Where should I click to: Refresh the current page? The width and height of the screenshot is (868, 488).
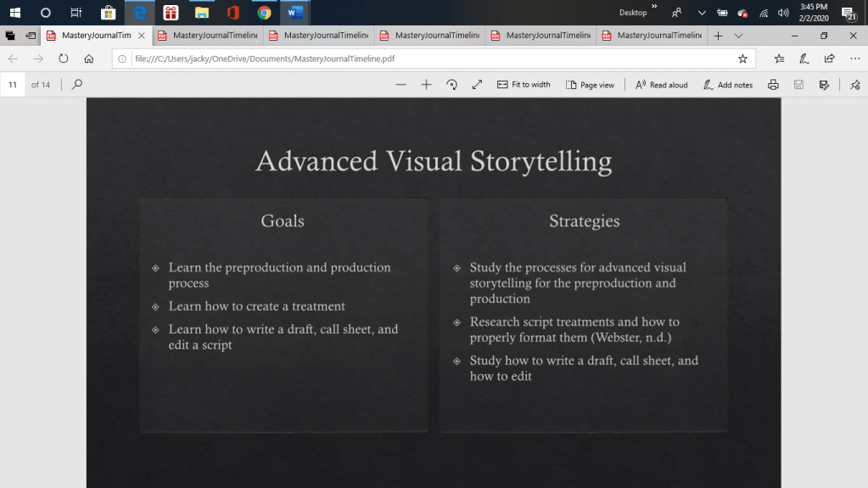tap(64, 59)
